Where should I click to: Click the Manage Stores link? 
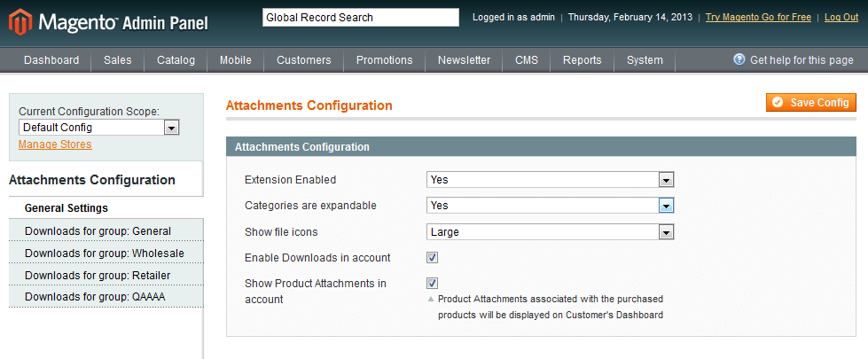[x=55, y=144]
